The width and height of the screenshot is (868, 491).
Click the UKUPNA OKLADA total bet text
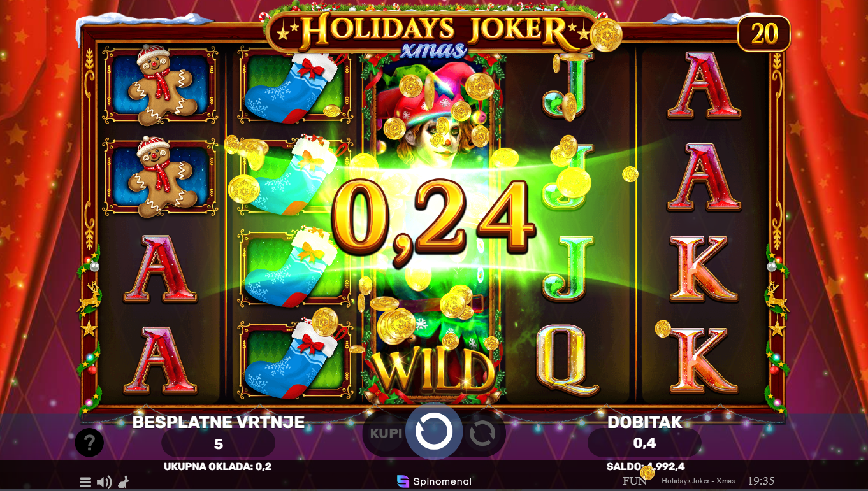[x=217, y=466]
